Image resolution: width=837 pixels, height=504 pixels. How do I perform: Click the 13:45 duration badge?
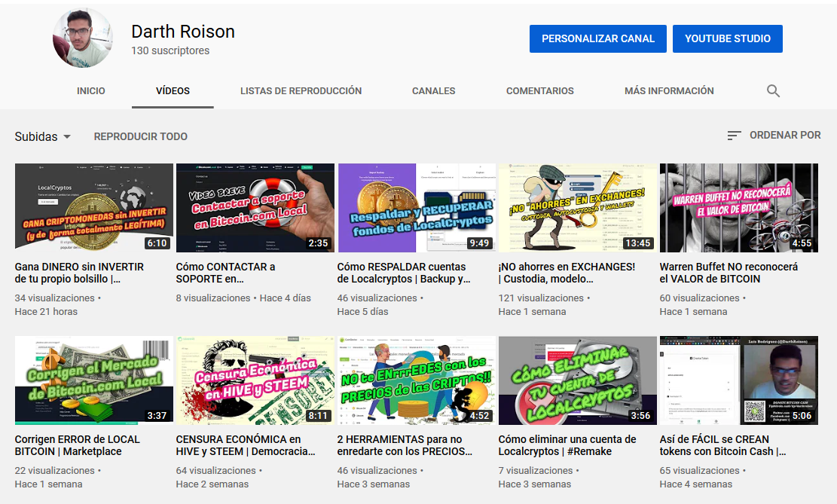pyautogui.click(x=638, y=243)
